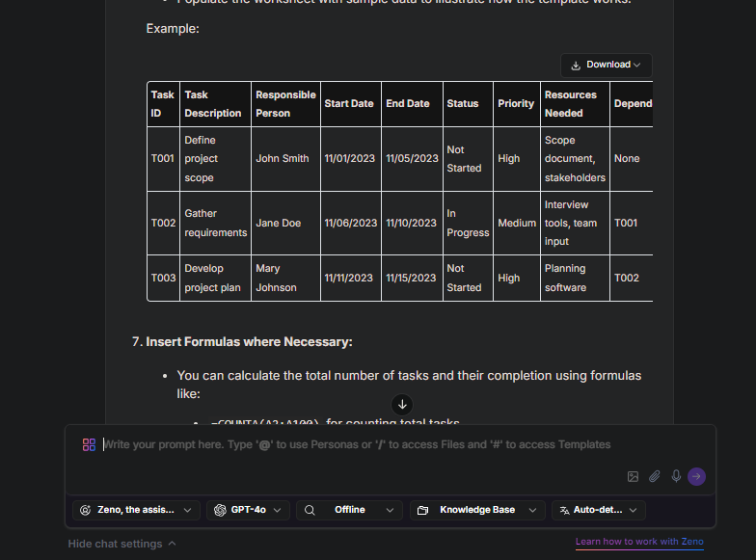Open the Knowledge Base dropdown
756x560 pixels.
(x=477, y=510)
